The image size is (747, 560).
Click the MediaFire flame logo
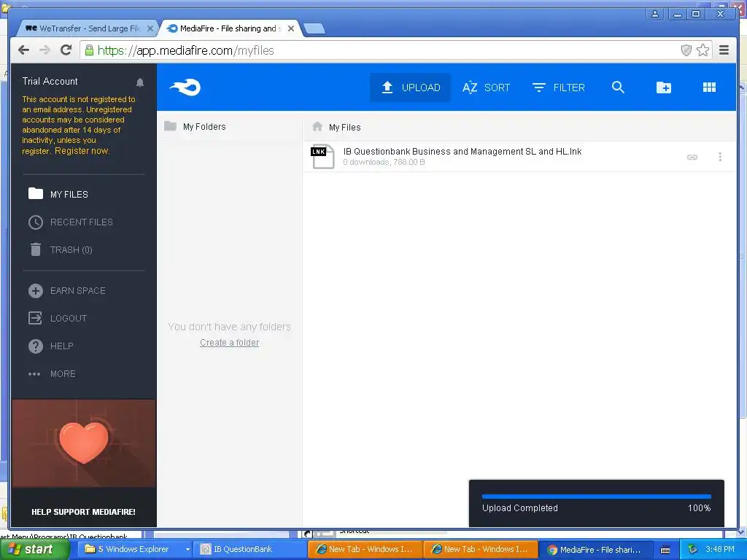[185, 87]
